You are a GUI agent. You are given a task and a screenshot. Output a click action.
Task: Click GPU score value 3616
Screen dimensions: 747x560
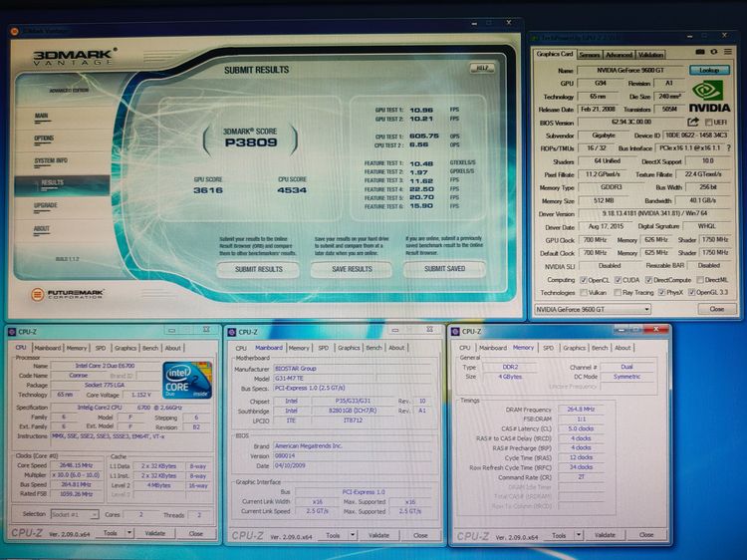[x=208, y=190]
